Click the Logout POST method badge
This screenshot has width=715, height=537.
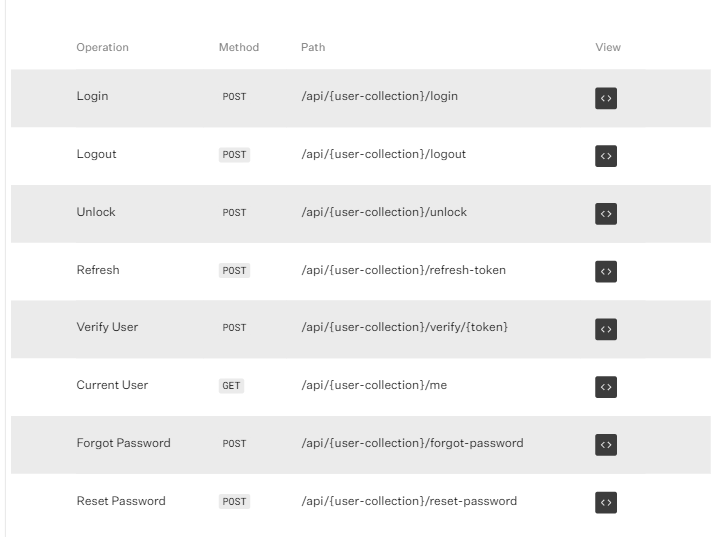tap(234, 155)
